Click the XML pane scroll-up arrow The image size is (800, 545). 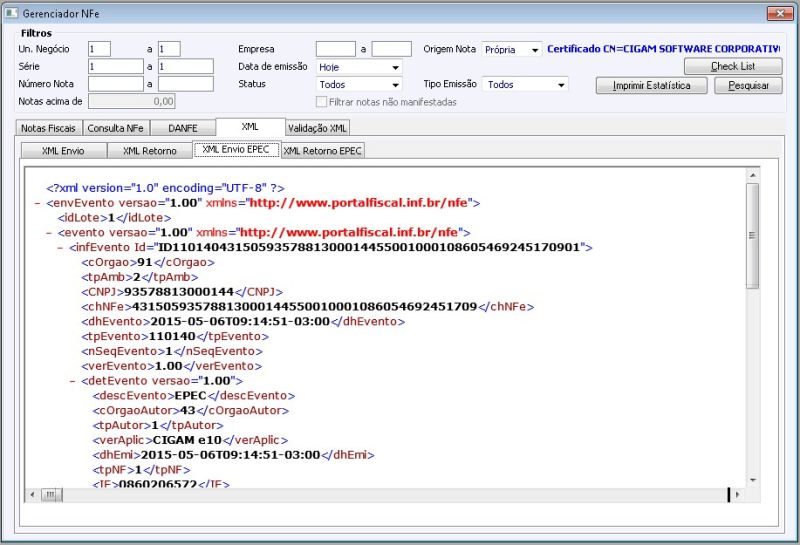click(x=753, y=176)
